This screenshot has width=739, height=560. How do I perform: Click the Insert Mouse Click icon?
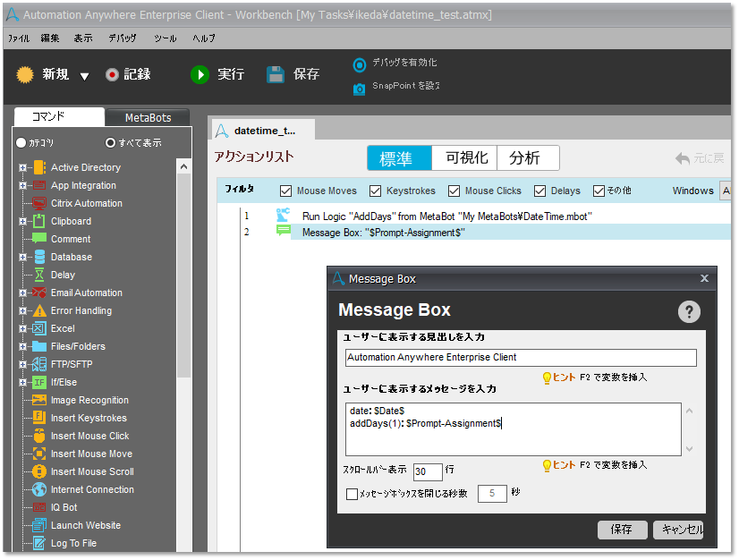point(39,436)
